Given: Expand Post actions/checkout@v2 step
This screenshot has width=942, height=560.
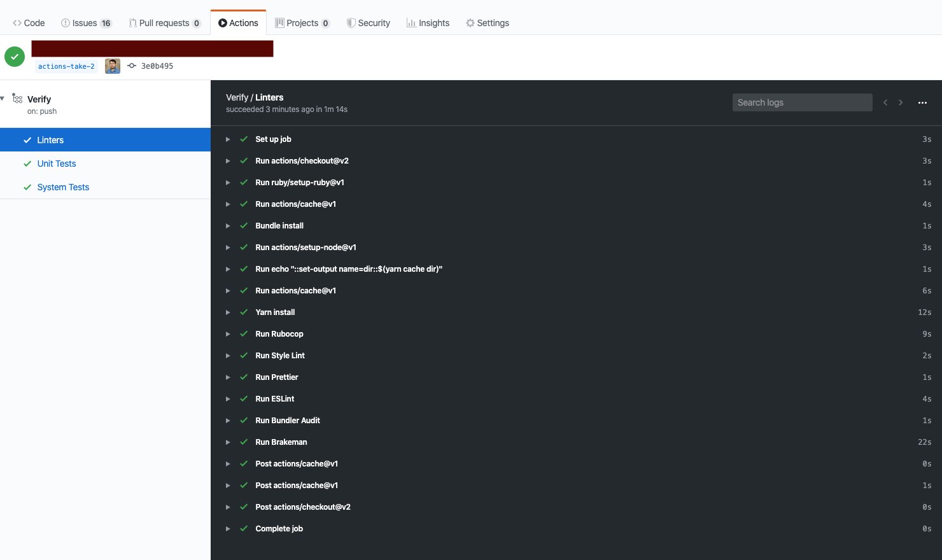Looking at the screenshot, I should 228,507.
